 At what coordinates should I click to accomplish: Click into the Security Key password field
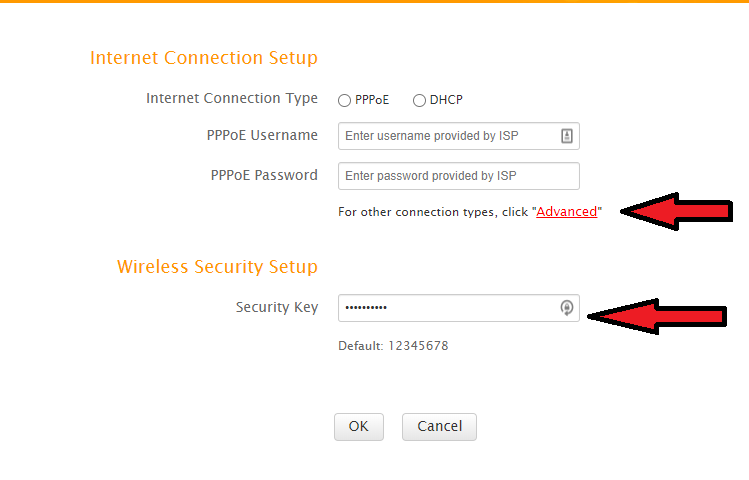[x=459, y=308]
